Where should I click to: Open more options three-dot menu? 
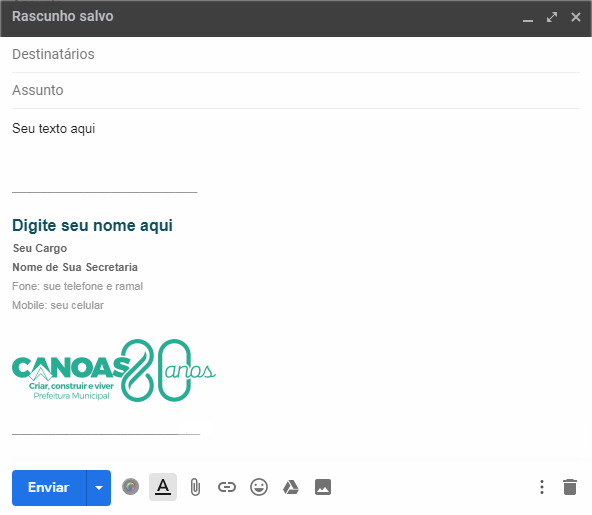click(x=542, y=487)
